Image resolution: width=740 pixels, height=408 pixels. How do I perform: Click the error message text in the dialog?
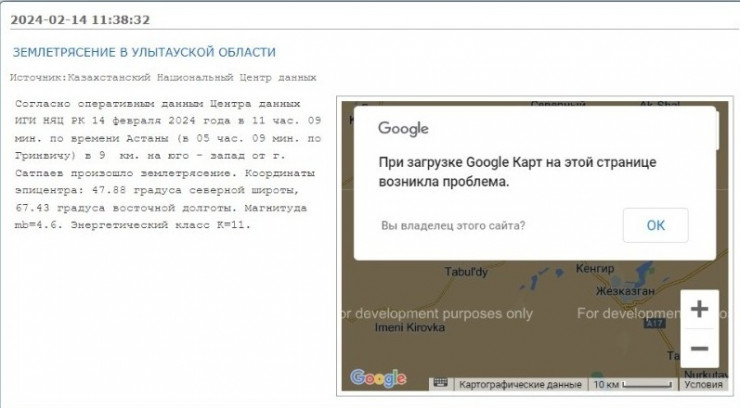click(x=519, y=172)
